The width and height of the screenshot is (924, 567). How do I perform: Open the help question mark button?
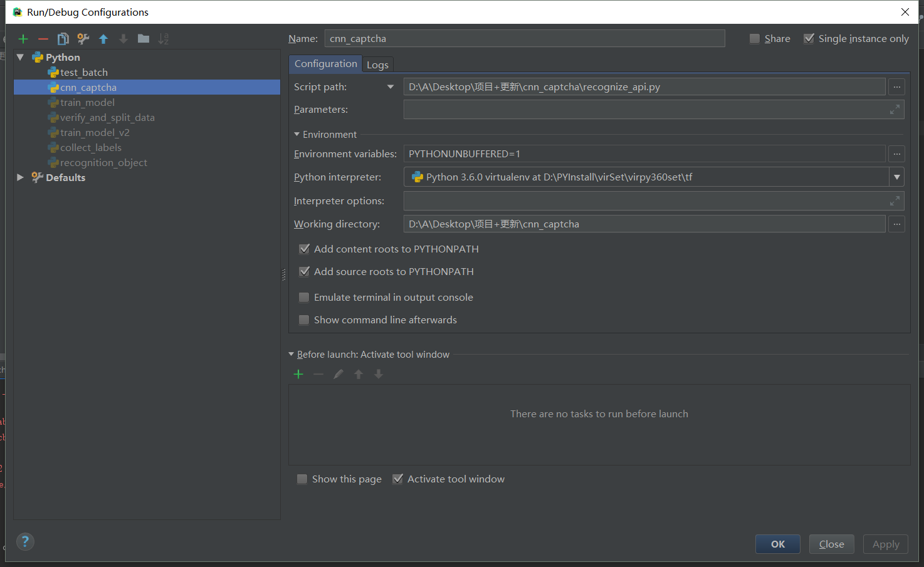(x=25, y=541)
